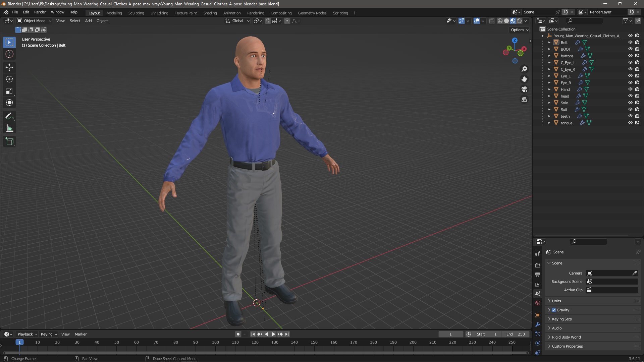644x362 pixels.
Task: Expand the Units panel
Action: coord(556,301)
